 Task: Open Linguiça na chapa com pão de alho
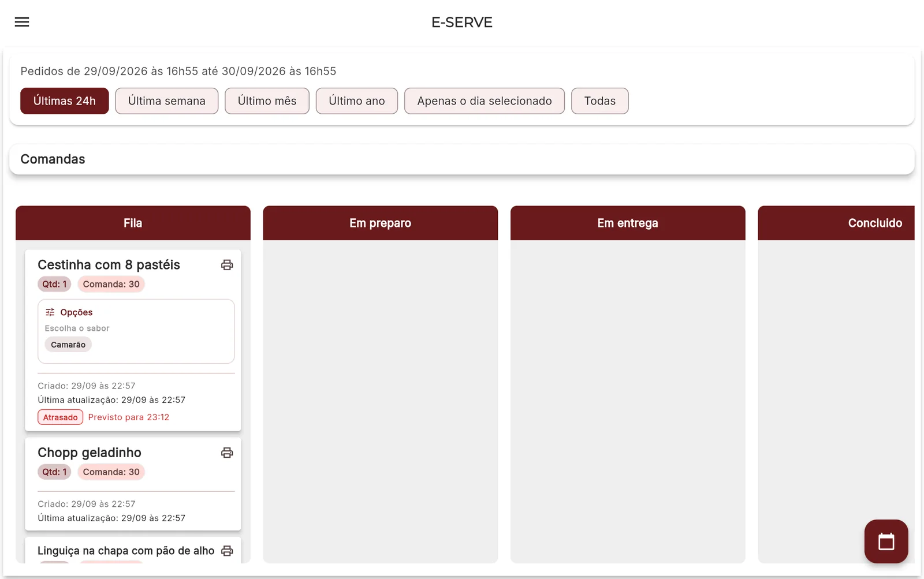point(126,551)
